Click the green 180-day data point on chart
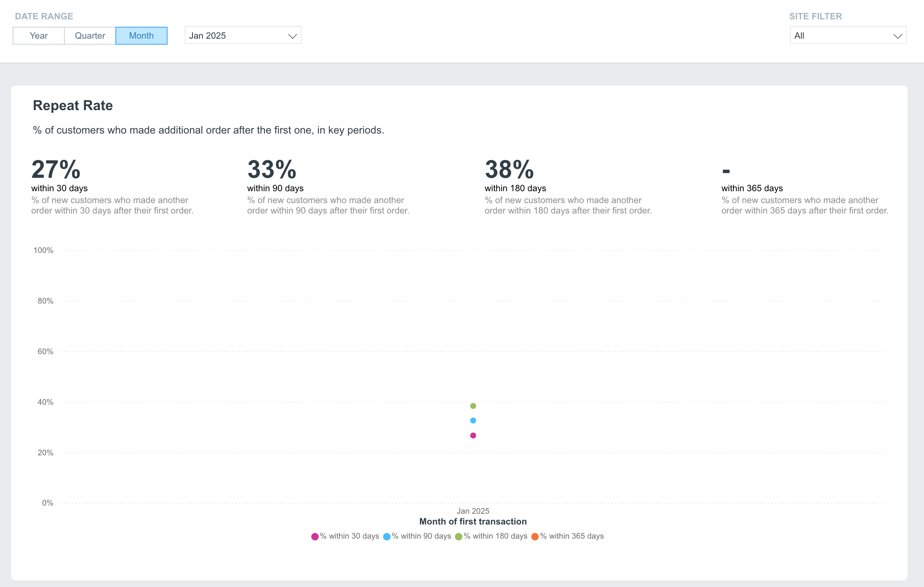 (x=473, y=406)
